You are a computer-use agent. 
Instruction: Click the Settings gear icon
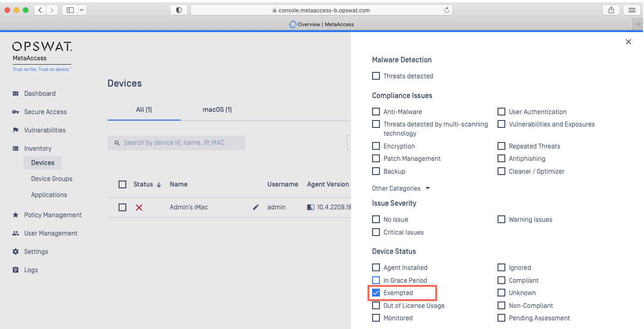click(16, 252)
